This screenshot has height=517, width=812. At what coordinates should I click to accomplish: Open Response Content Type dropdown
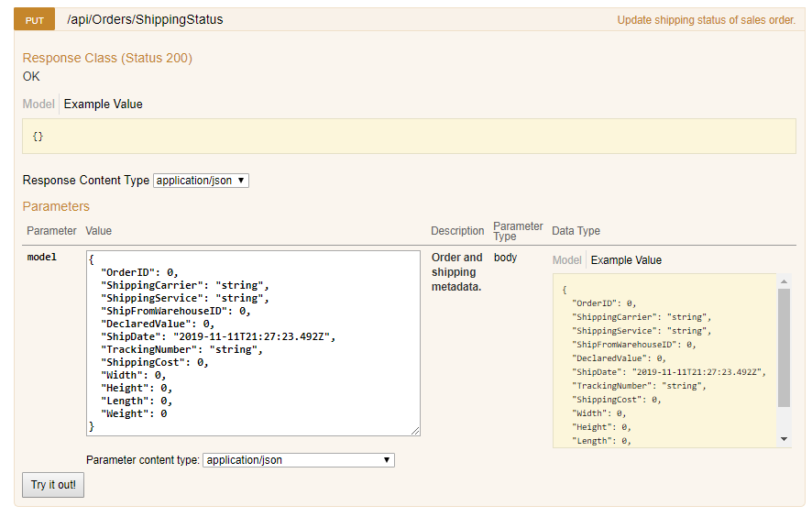pos(201,181)
